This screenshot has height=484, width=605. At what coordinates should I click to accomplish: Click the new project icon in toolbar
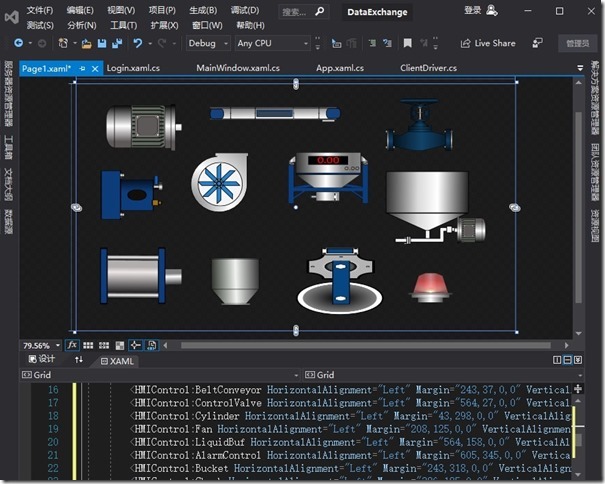point(63,43)
